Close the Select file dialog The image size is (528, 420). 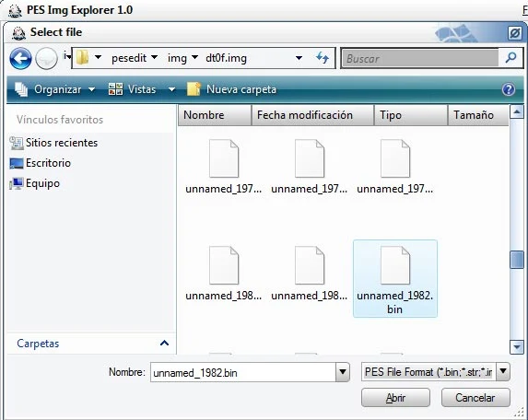(x=514, y=33)
